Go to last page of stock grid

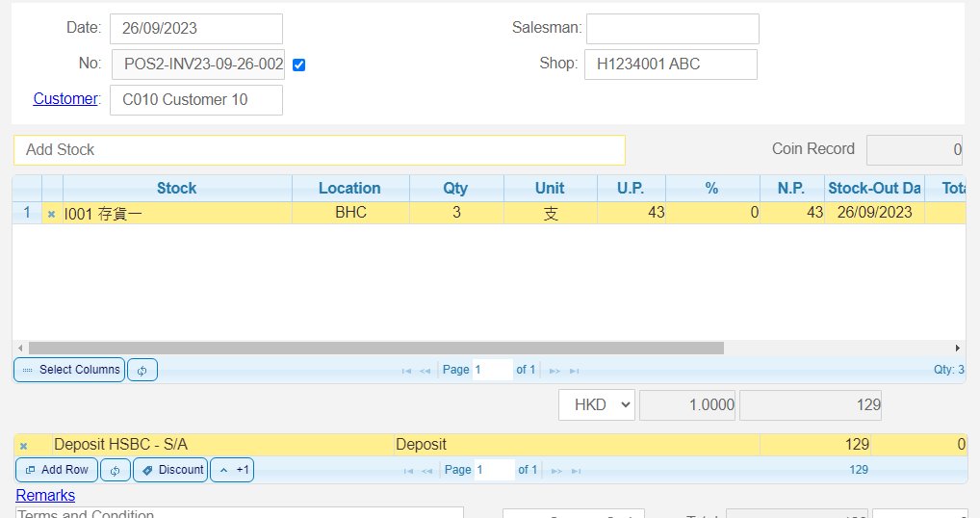coord(575,371)
